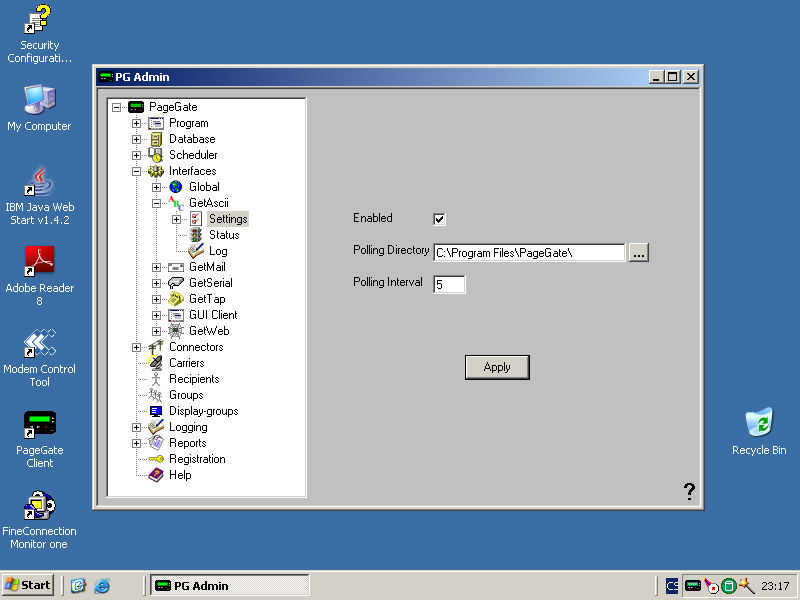Click the Connectors antenna icon
800x600 pixels.
156,347
